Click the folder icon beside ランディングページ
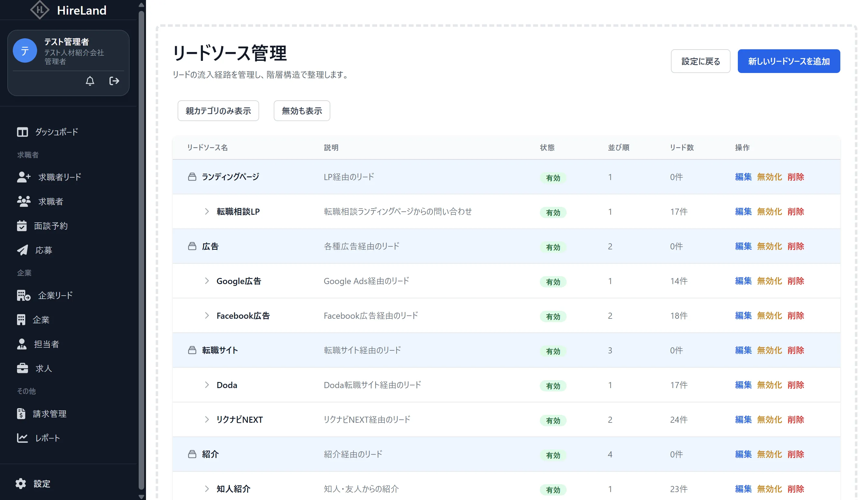Viewport: 868px width, 500px height. (x=192, y=177)
